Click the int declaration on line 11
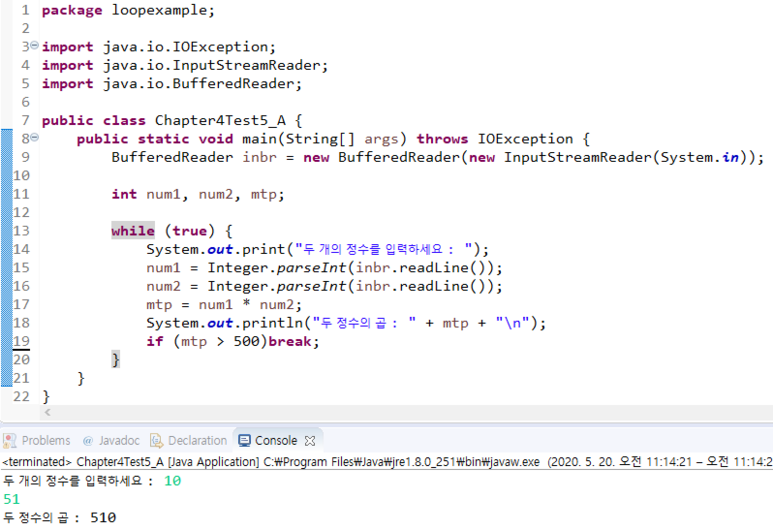 pos(198,194)
